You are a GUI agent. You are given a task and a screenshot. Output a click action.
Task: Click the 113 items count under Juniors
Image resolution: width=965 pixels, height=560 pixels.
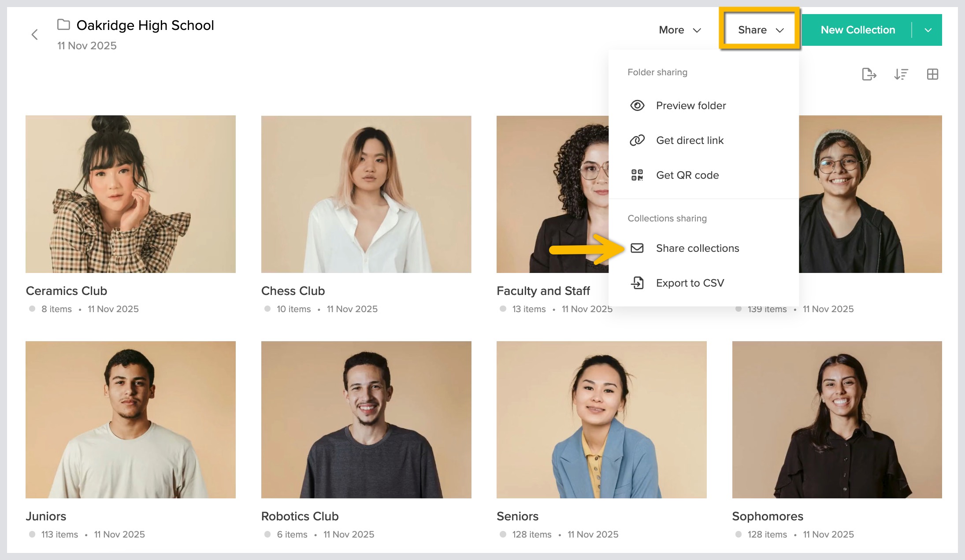59,534
